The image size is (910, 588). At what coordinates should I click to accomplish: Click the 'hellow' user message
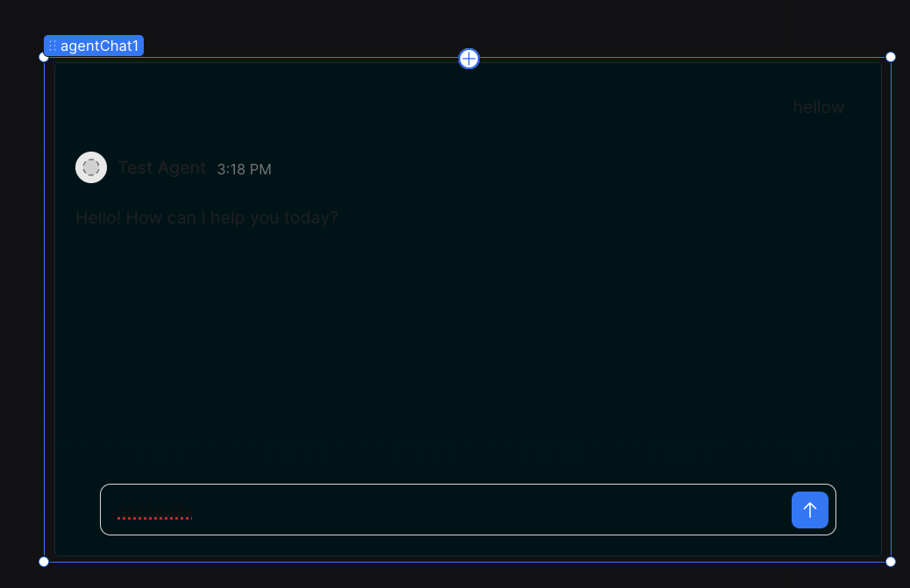point(818,107)
